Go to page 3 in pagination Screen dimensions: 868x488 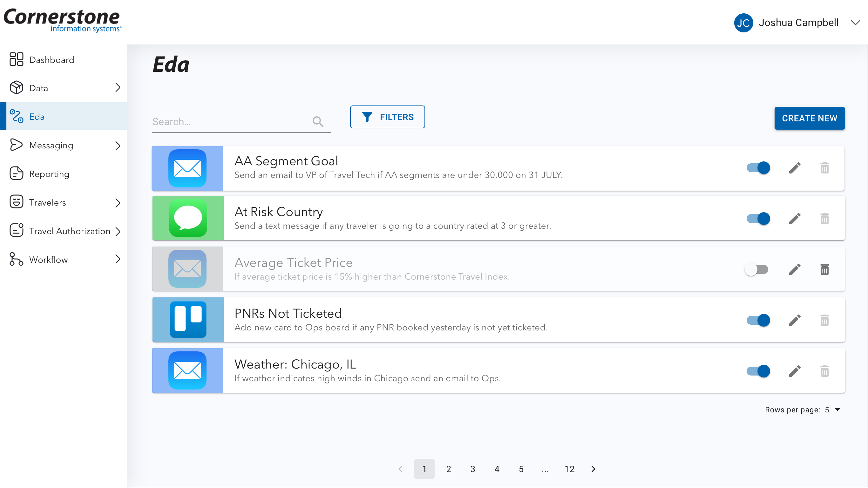pos(472,469)
